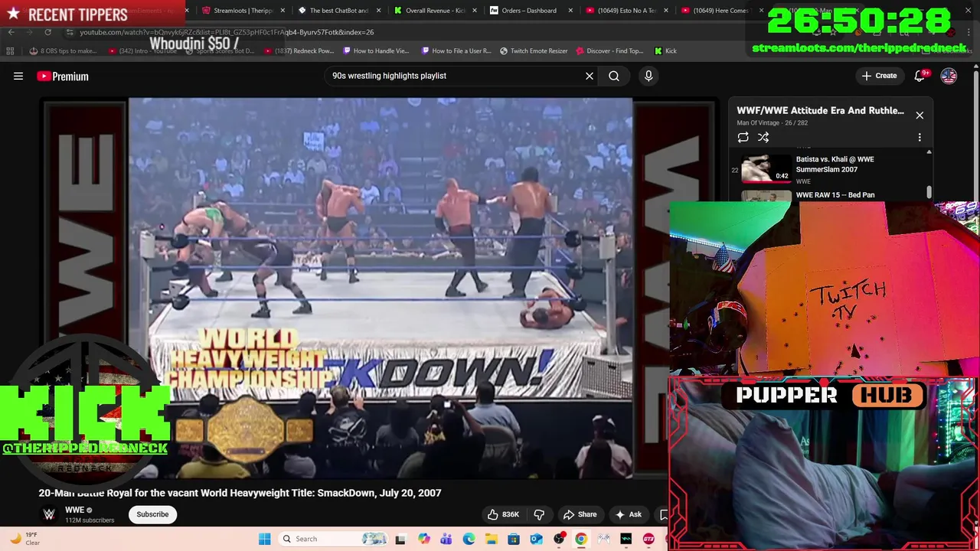Click the playlist title WWF/WWE Attitude Era
Image resolution: width=980 pixels, height=551 pixels.
820,110
